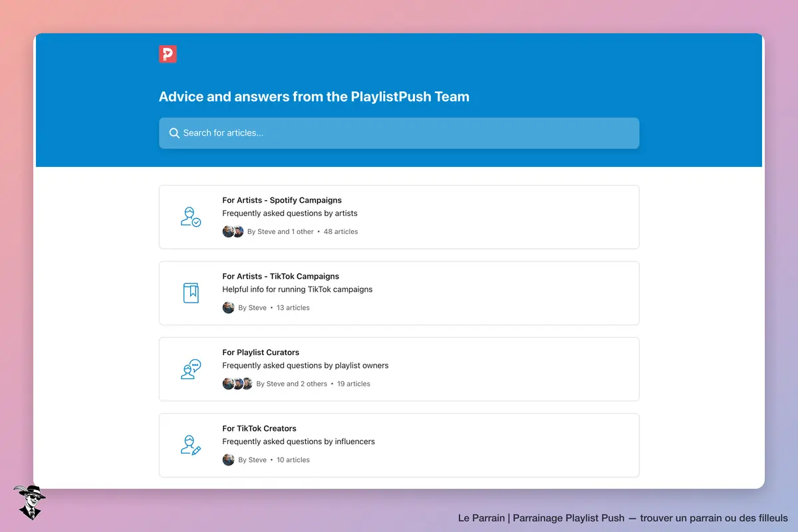Click 'Helpful info for running TikTok campaigns'
The image size is (798, 532).
point(297,289)
